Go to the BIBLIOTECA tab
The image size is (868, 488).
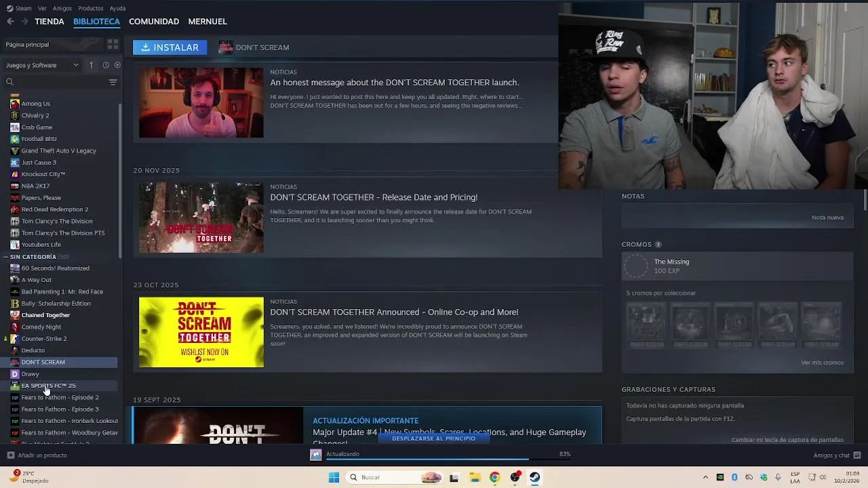[x=96, y=22]
